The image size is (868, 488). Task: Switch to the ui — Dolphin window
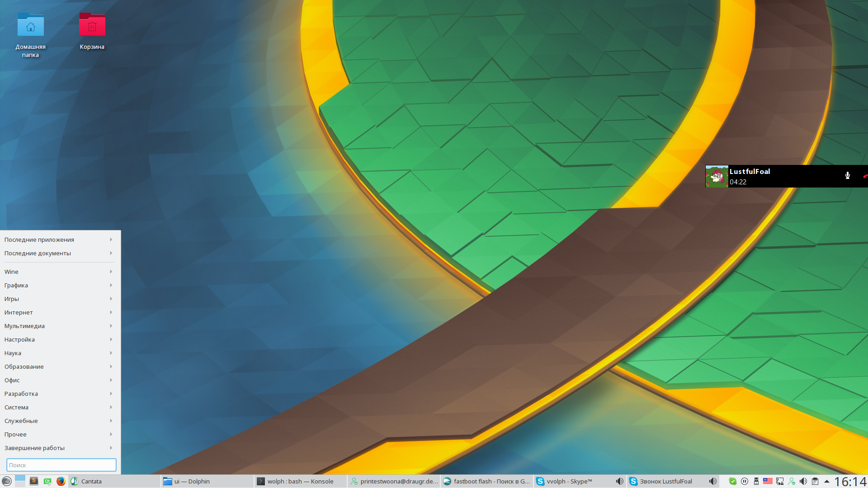[208, 481]
